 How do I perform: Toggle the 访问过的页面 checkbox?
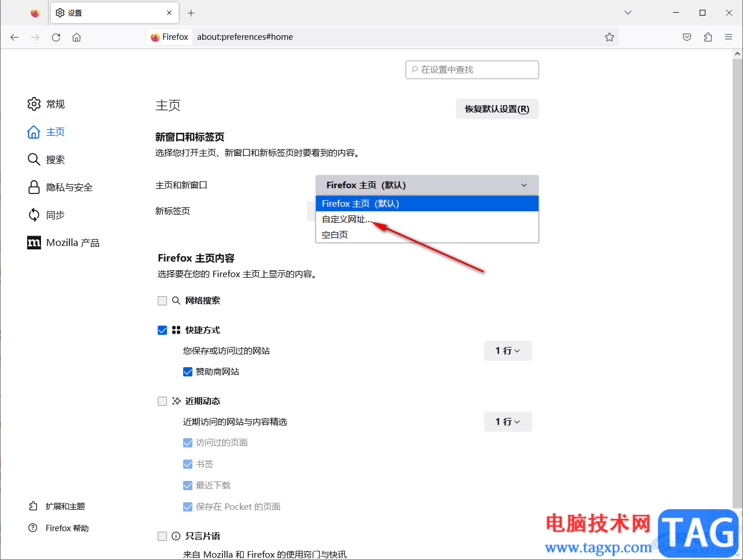(188, 443)
